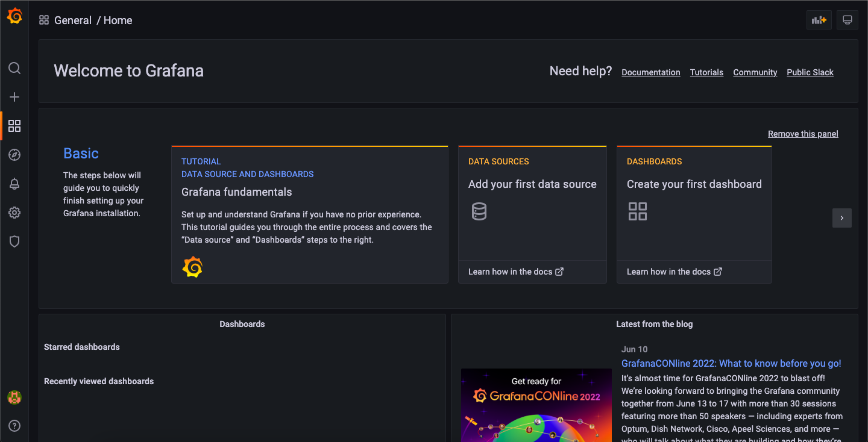Click Remove this panel
The width and height of the screenshot is (868, 442).
[803, 134]
